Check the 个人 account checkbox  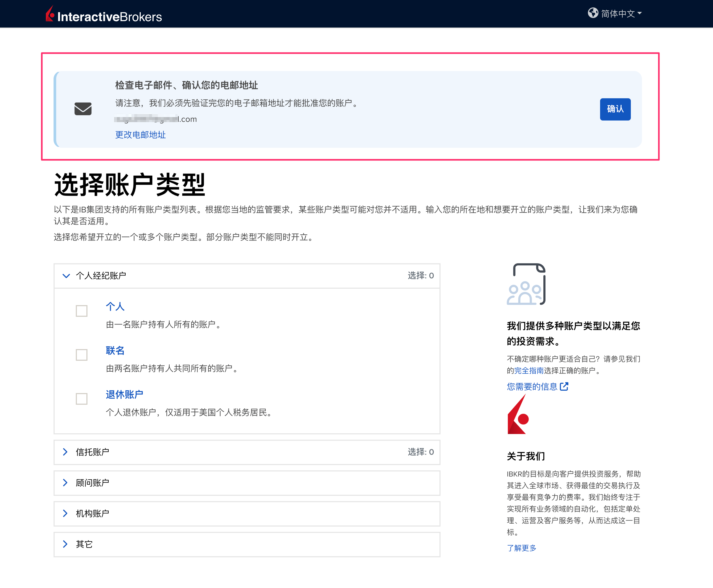point(81,311)
